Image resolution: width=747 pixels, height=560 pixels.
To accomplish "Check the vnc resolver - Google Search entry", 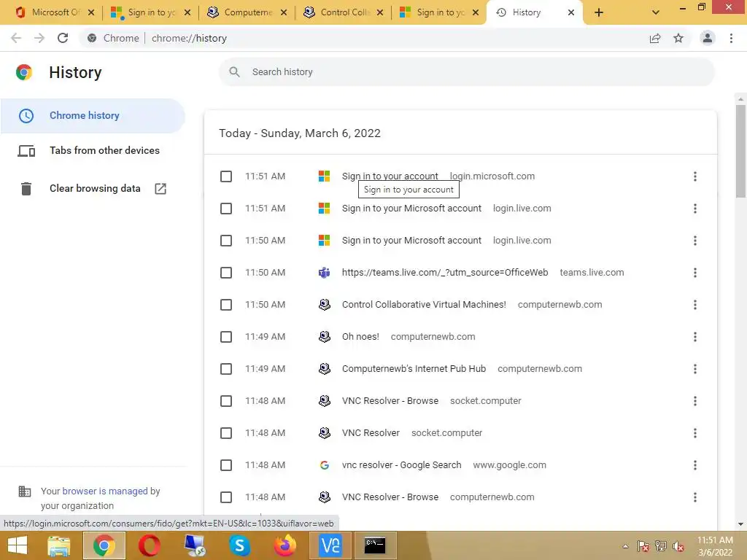I will click(226, 465).
